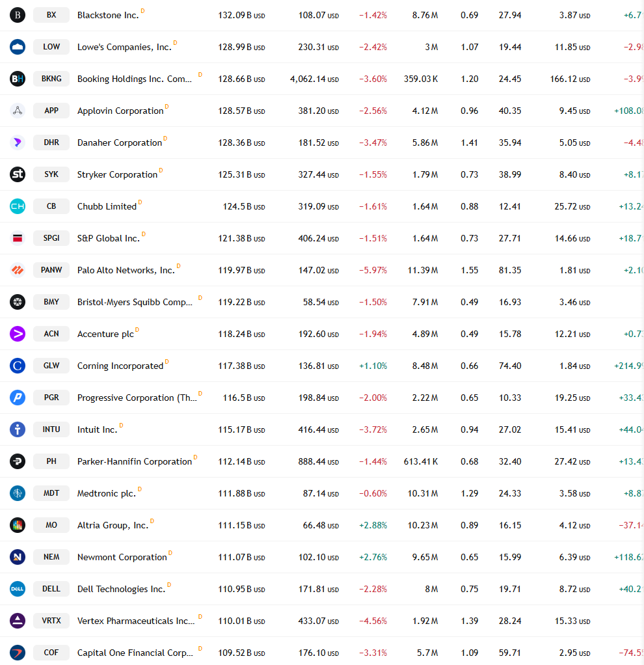Open the Palo Alto Networks, Inc. link
The width and height of the screenshot is (644, 665).
pos(126,270)
